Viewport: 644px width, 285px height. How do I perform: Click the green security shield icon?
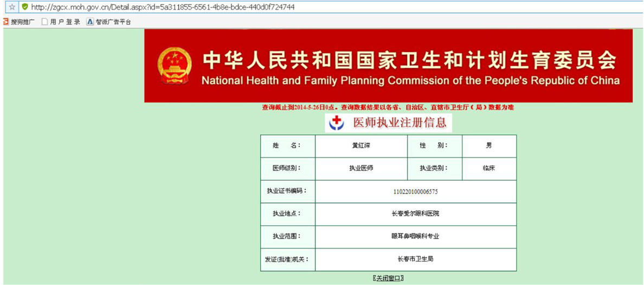[x=25, y=7]
